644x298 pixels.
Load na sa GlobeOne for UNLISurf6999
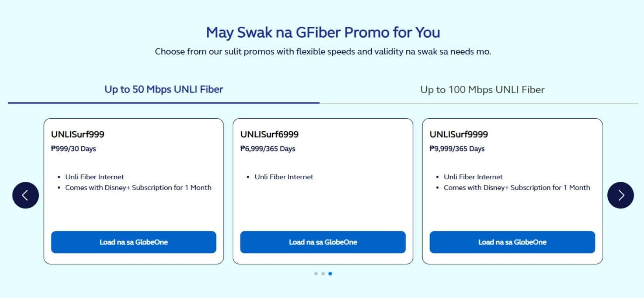(x=323, y=242)
